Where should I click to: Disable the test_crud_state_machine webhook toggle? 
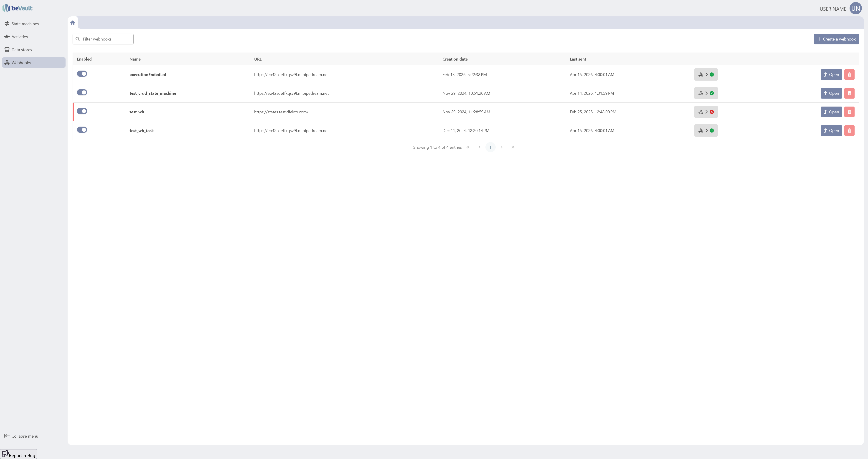(x=82, y=92)
